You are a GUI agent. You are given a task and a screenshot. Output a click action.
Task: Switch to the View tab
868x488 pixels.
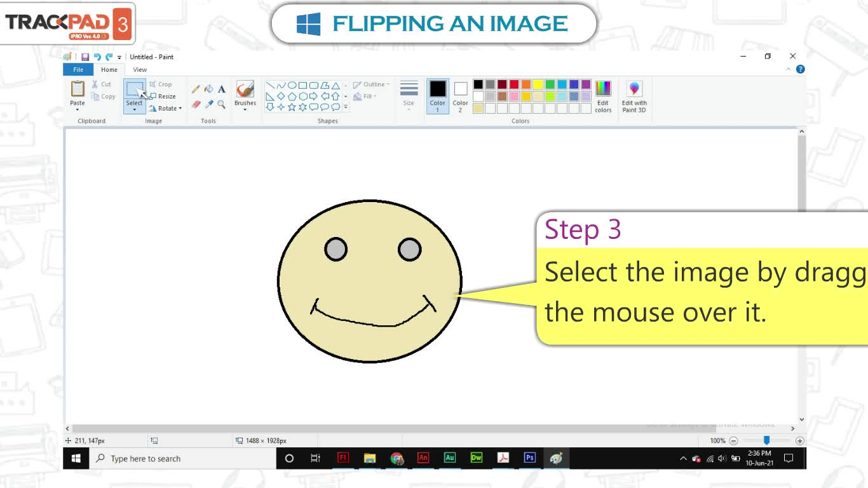[140, 70]
